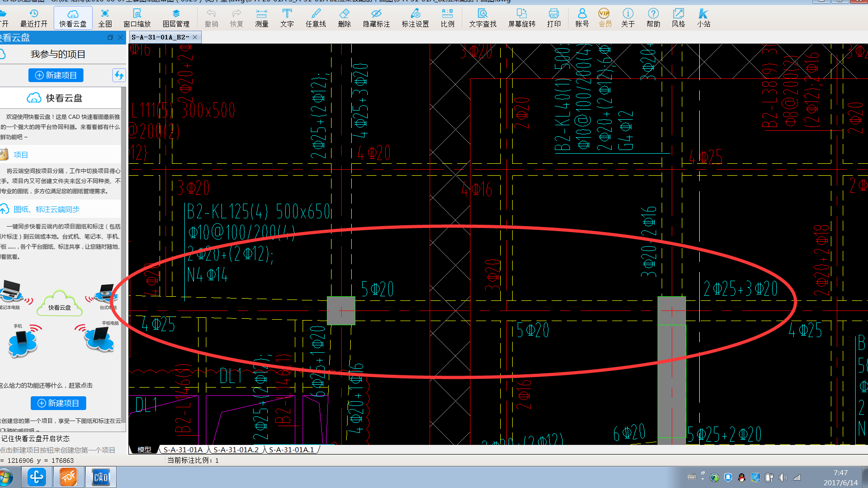868x488 pixels.
Task: Open the 账号 account menu
Action: 582,18
